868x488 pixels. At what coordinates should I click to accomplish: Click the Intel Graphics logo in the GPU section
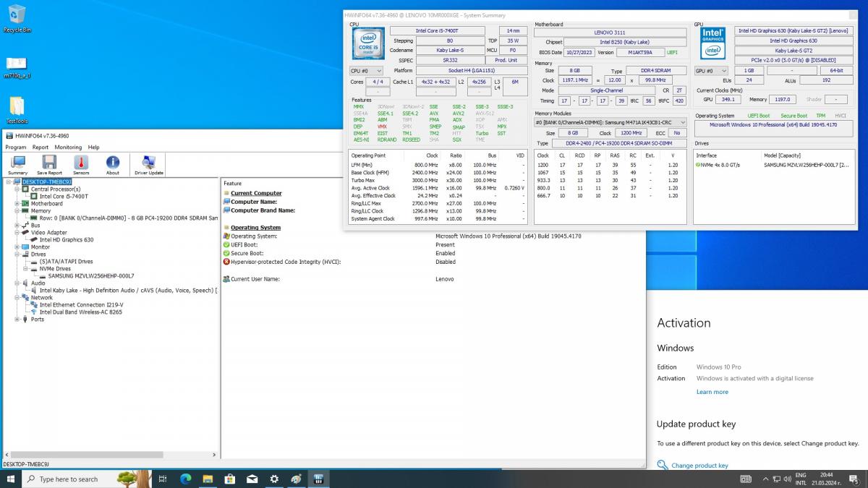[713, 43]
